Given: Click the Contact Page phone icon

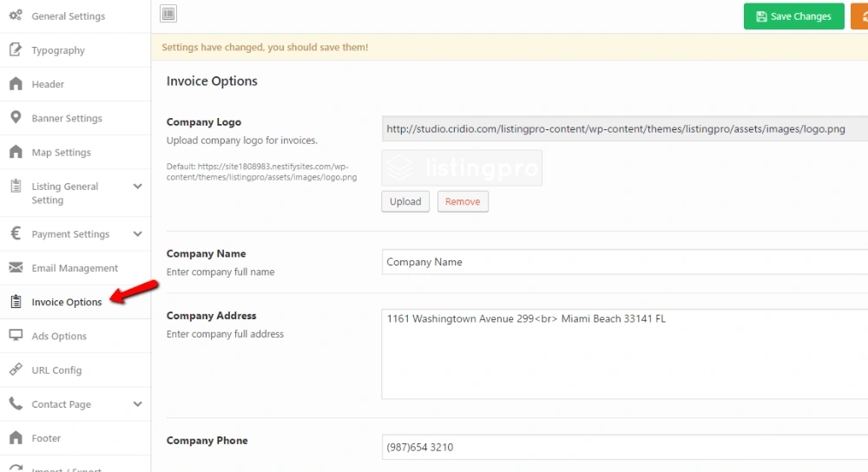Looking at the screenshot, I should point(16,403).
